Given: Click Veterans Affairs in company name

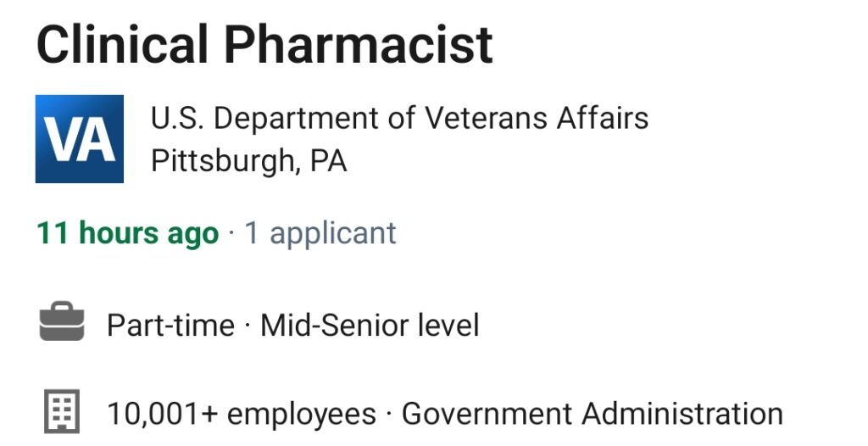Looking at the screenshot, I should click(537, 118).
